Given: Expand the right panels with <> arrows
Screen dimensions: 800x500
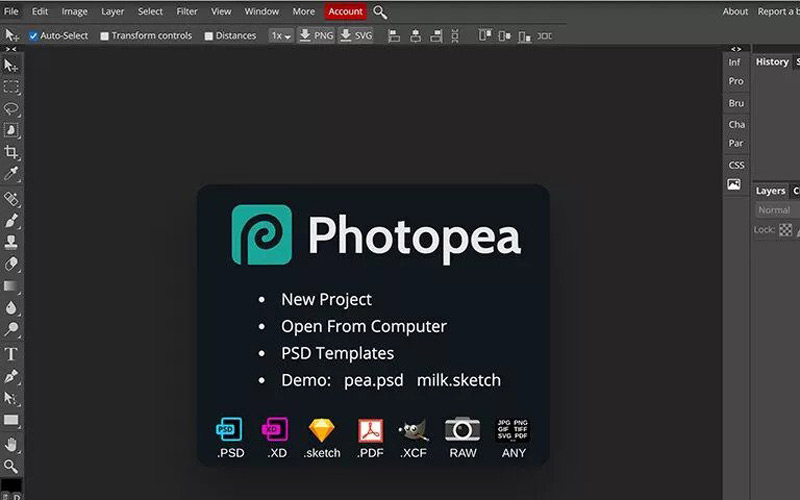Looking at the screenshot, I should [x=736, y=49].
